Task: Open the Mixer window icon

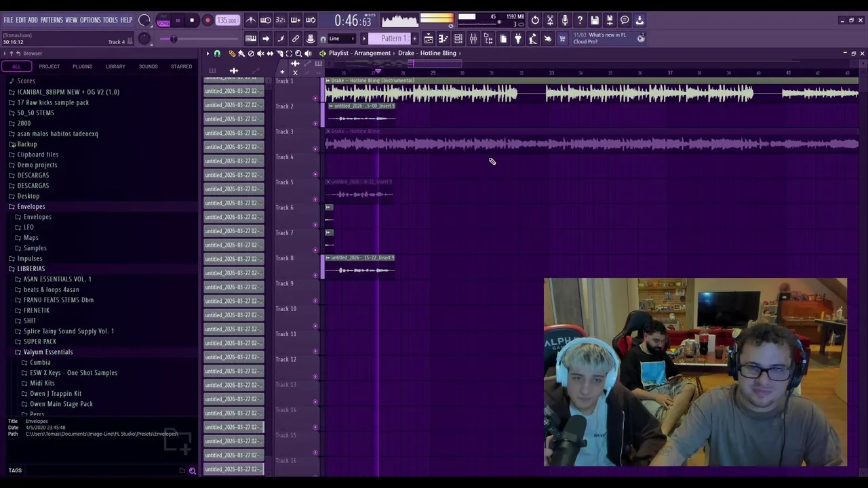Action: tap(473, 39)
